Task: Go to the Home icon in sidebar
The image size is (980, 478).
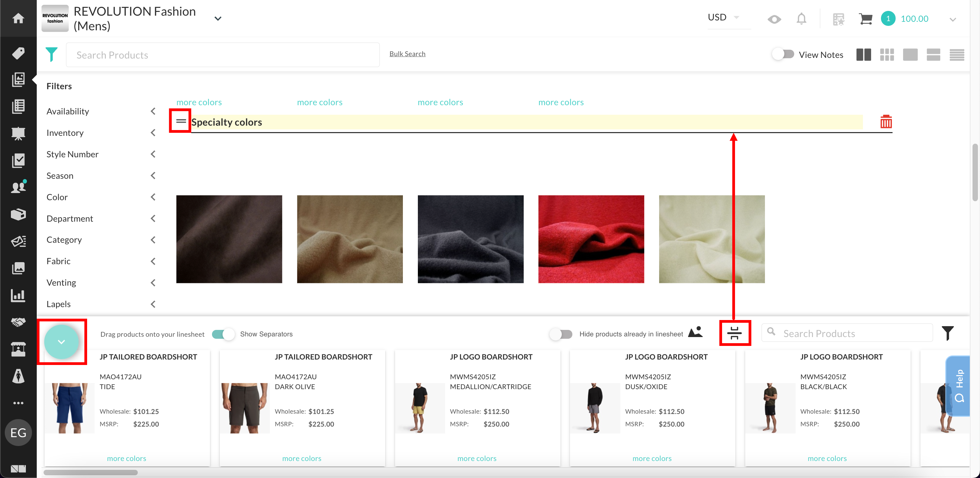Action: click(18, 18)
